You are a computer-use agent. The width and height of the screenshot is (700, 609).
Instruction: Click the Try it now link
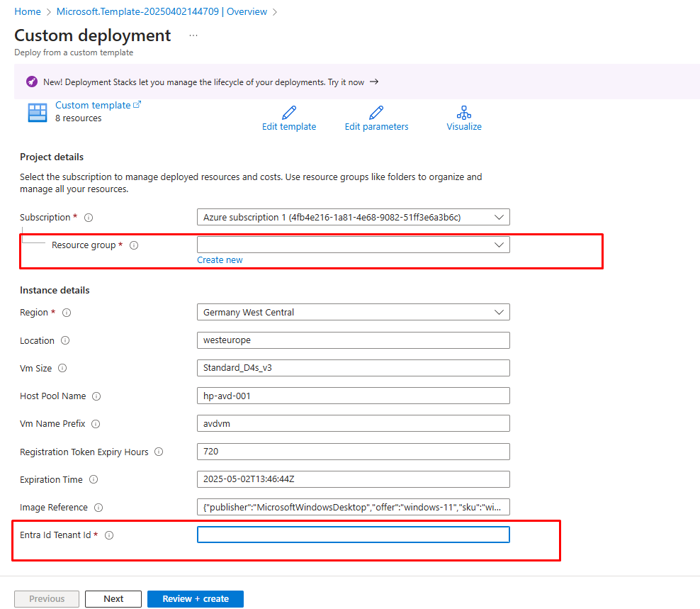point(346,82)
